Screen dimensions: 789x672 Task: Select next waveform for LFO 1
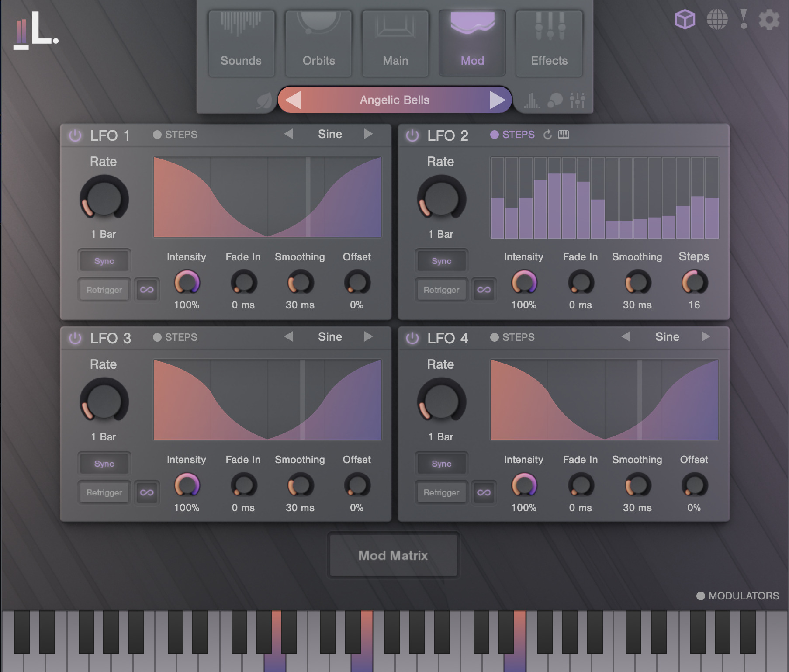(369, 134)
